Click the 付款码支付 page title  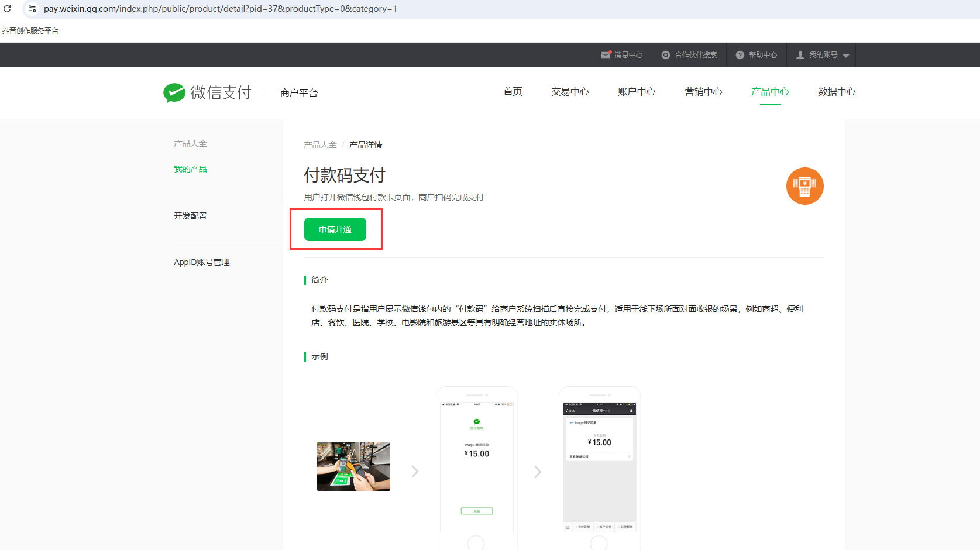click(345, 176)
